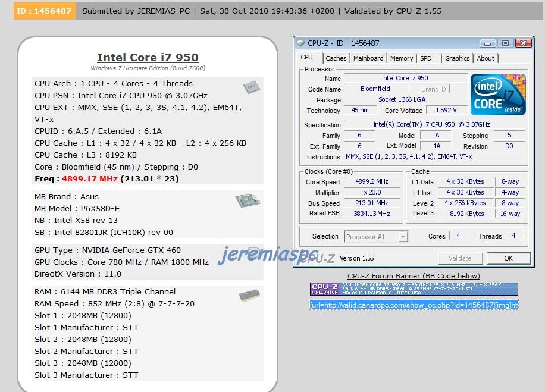The image size is (545, 392).
Task: Click the Cores count field in CPU-Z
Action: pos(458,236)
